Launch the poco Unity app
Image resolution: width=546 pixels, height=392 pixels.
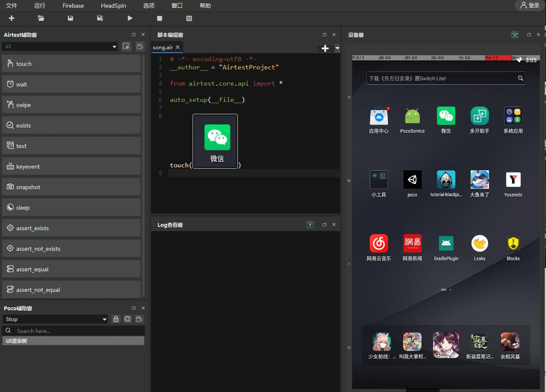click(412, 184)
